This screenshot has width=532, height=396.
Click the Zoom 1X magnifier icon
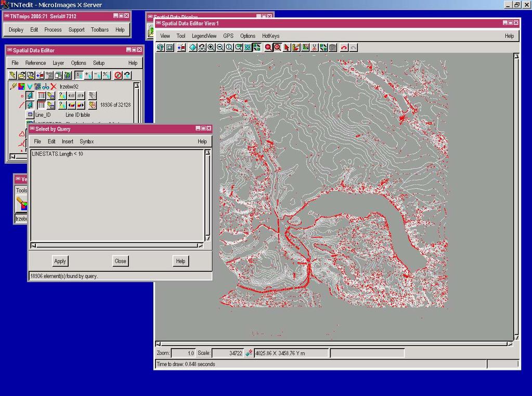pos(230,47)
